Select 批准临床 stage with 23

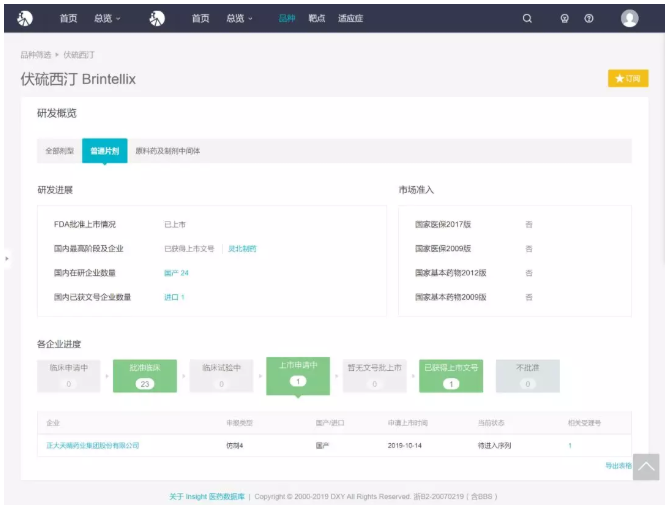pos(145,376)
